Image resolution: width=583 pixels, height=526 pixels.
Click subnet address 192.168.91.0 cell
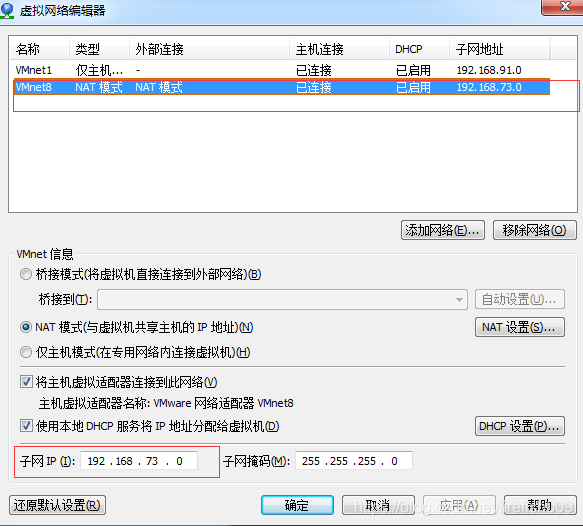coord(489,70)
